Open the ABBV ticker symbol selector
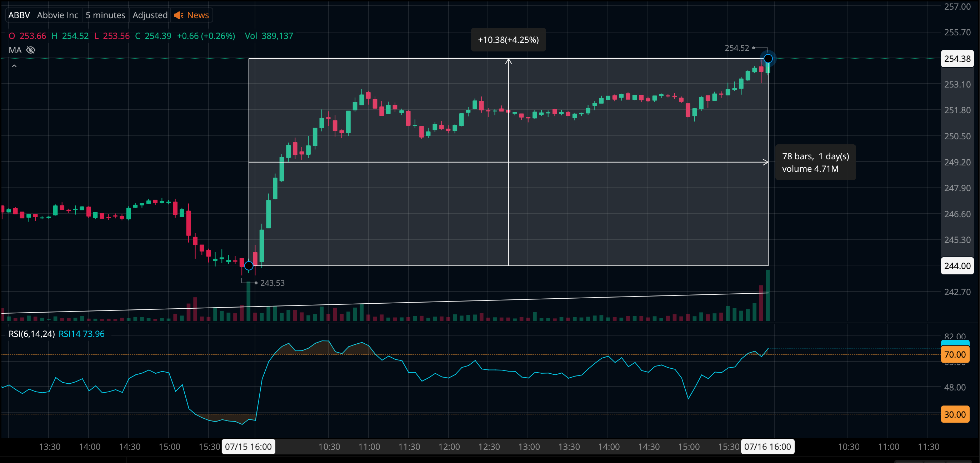 pos(19,15)
